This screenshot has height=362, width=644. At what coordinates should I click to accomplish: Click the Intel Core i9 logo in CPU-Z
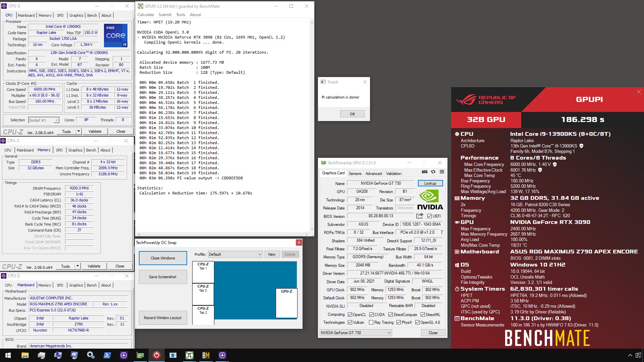116,35
